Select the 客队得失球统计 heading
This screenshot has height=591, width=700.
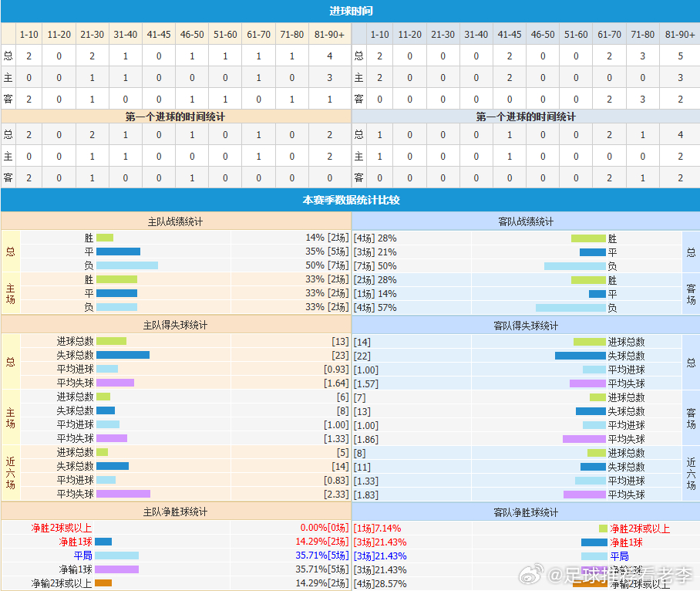tap(526, 326)
